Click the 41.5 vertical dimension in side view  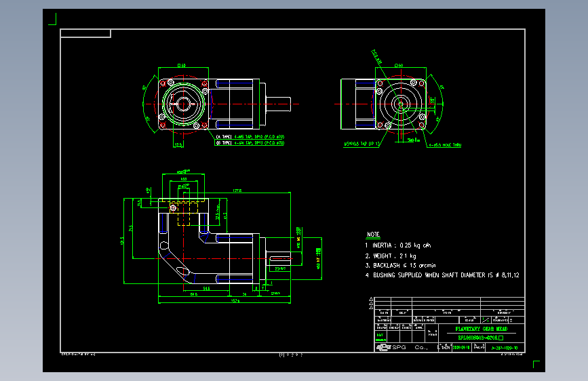tap(225, 216)
